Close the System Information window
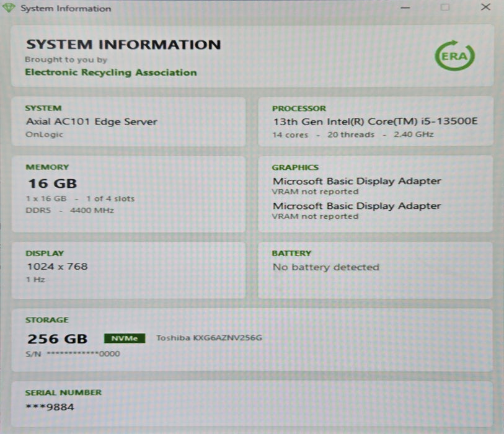The width and height of the screenshot is (504, 434). [485, 7]
